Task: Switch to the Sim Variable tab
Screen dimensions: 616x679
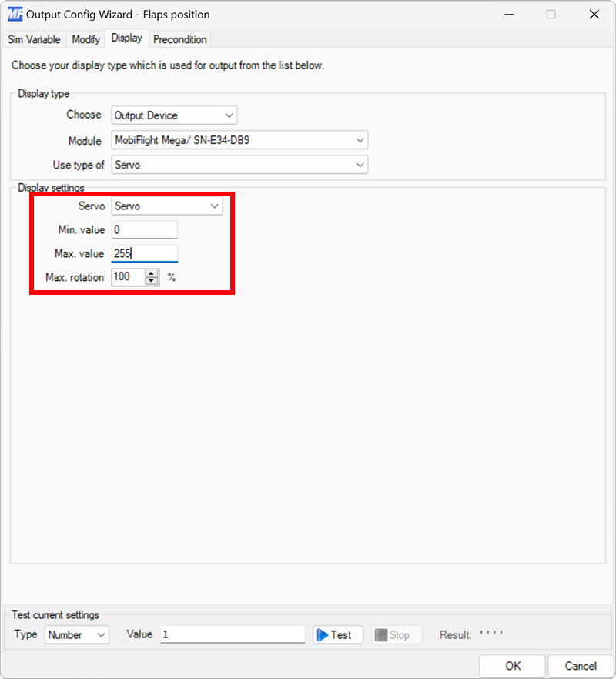Action: point(34,39)
